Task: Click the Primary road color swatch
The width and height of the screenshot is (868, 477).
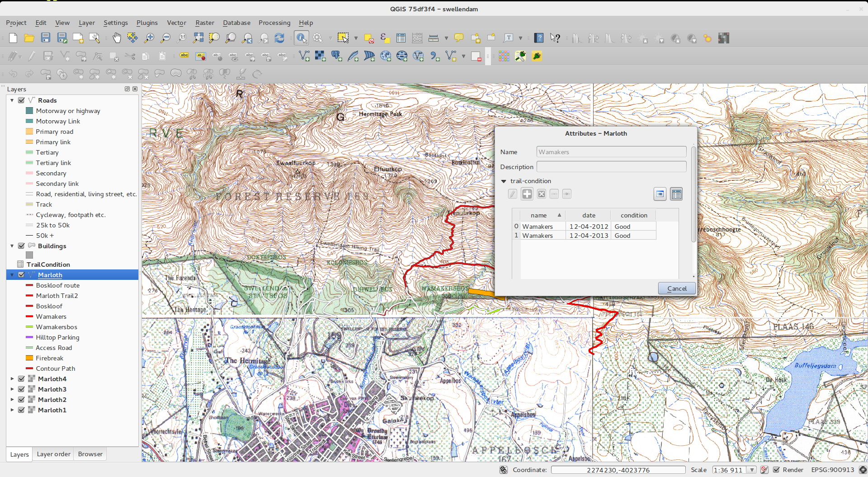Action: (29, 132)
